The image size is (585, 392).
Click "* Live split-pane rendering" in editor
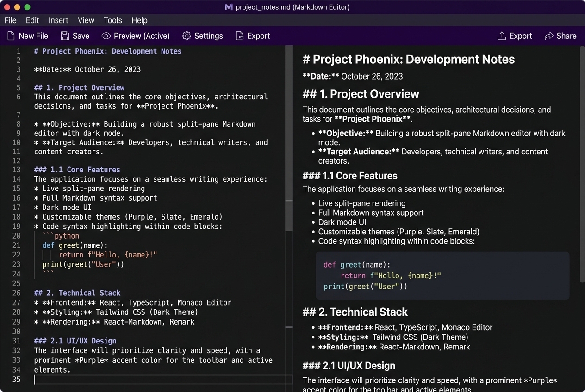pyautogui.click(x=89, y=189)
